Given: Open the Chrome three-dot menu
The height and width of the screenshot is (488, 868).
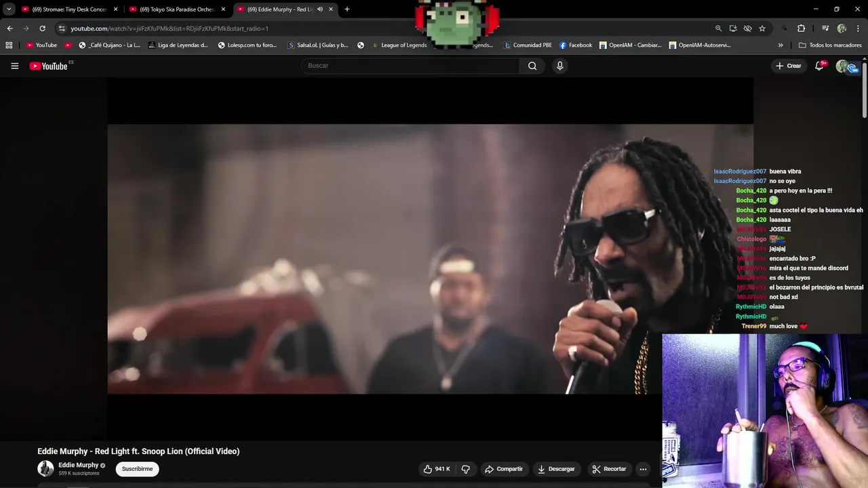Looking at the screenshot, I should pyautogui.click(x=859, y=28).
